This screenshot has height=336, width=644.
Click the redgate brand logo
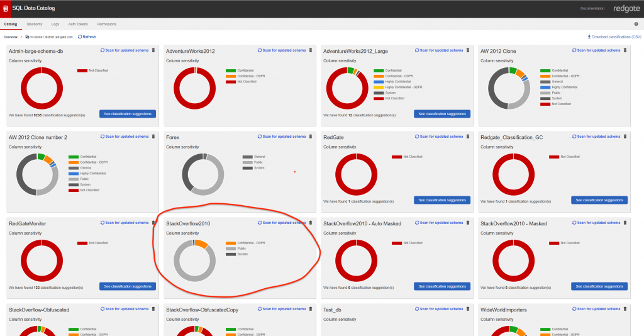626,9
